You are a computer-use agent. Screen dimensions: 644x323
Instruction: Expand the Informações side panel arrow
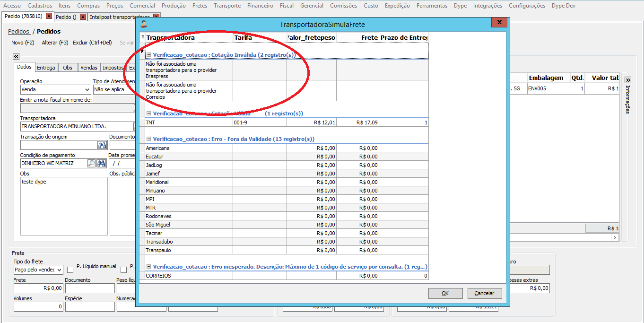[628, 80]
